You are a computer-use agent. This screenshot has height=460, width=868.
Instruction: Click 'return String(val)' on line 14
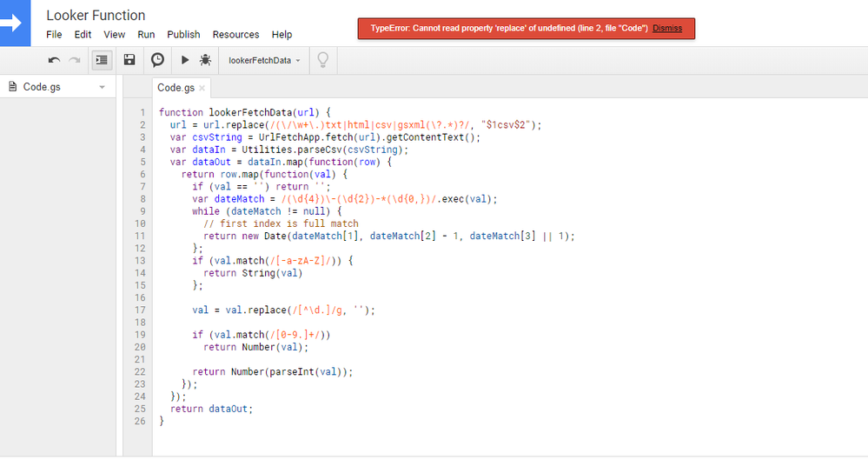253,273
